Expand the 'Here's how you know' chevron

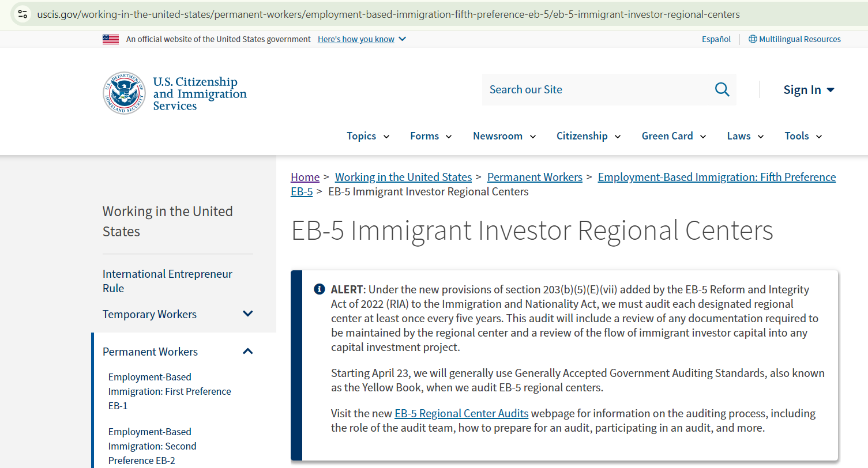402,39
